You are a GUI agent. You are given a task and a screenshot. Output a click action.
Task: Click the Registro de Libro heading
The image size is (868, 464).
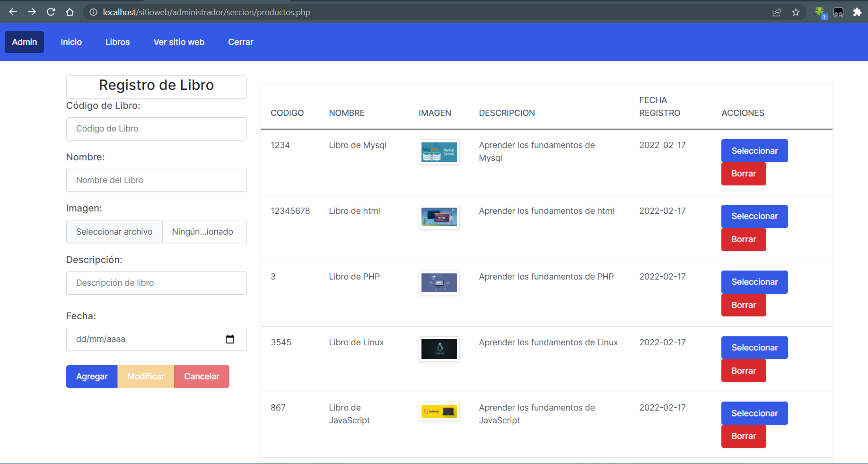tap(157, 85)
